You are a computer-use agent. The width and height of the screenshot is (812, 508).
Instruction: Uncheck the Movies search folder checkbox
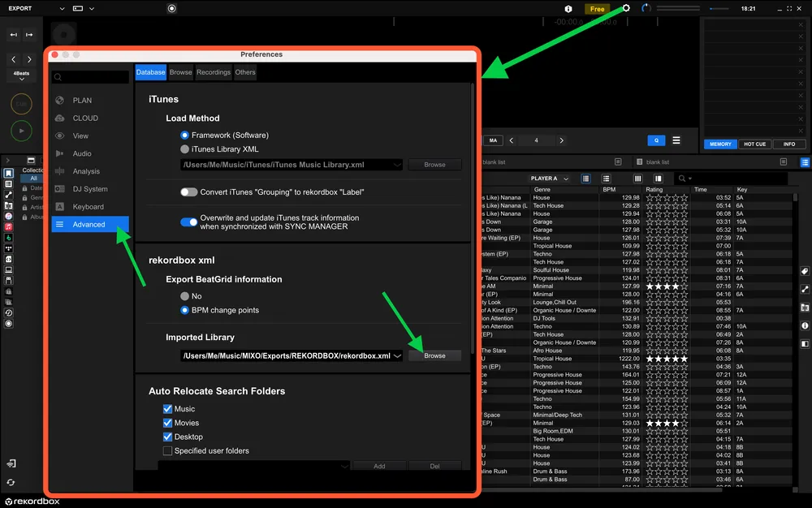pyautogui.click(x=168, y=423)
